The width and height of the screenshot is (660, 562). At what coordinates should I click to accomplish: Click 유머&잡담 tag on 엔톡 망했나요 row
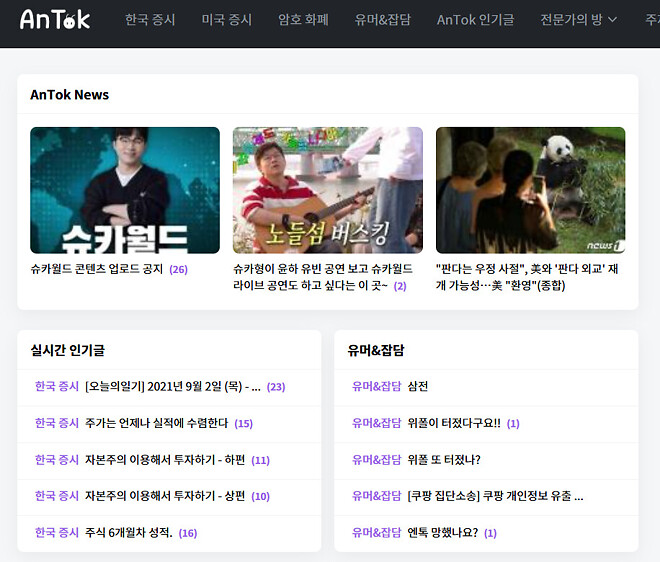(x=377, y=533)
